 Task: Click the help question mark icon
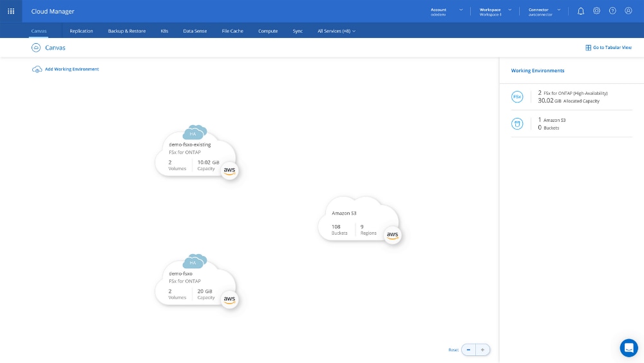pos(612,11)
